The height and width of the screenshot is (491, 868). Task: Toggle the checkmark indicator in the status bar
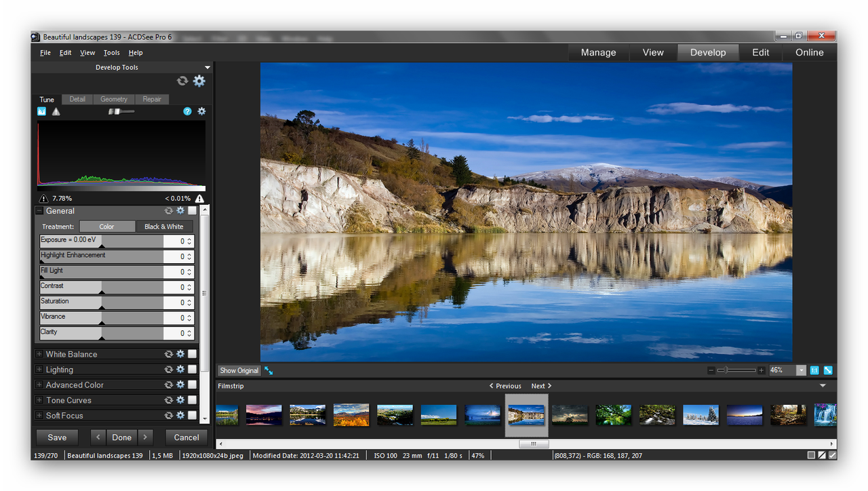click(832, 455)
